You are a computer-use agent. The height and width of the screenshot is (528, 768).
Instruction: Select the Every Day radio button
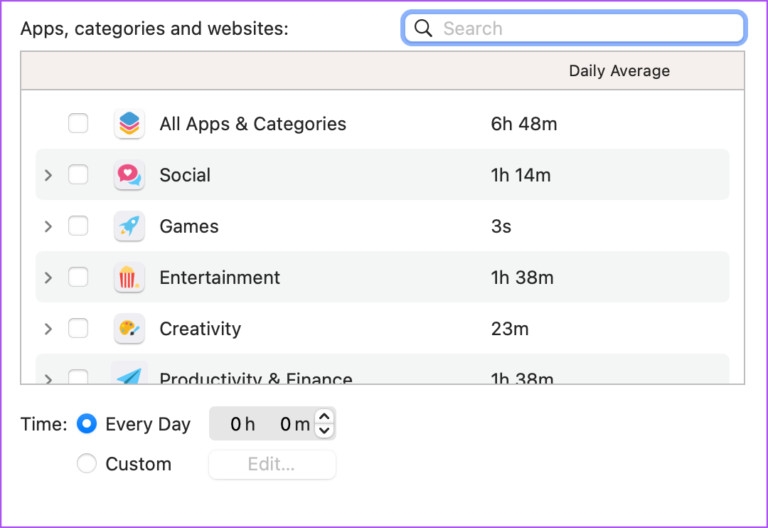coord(87,424)
